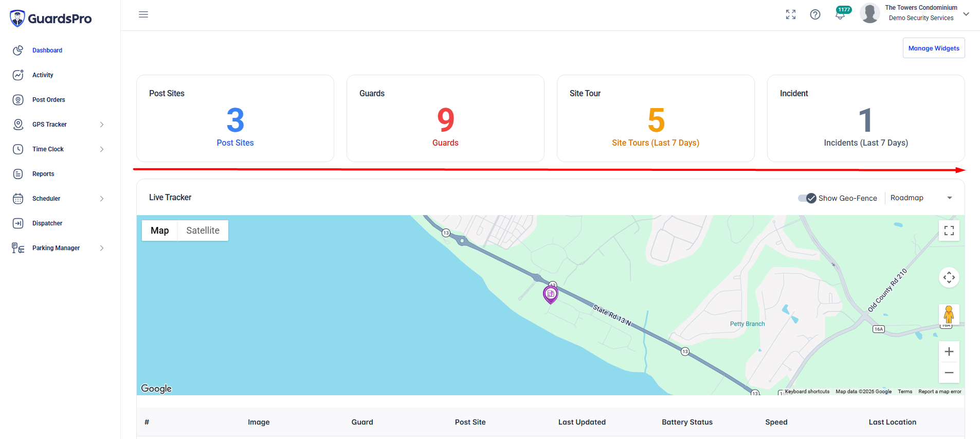Switch to Map view tab
Viewport: 980px width, 439px height.
pos(159,231)
